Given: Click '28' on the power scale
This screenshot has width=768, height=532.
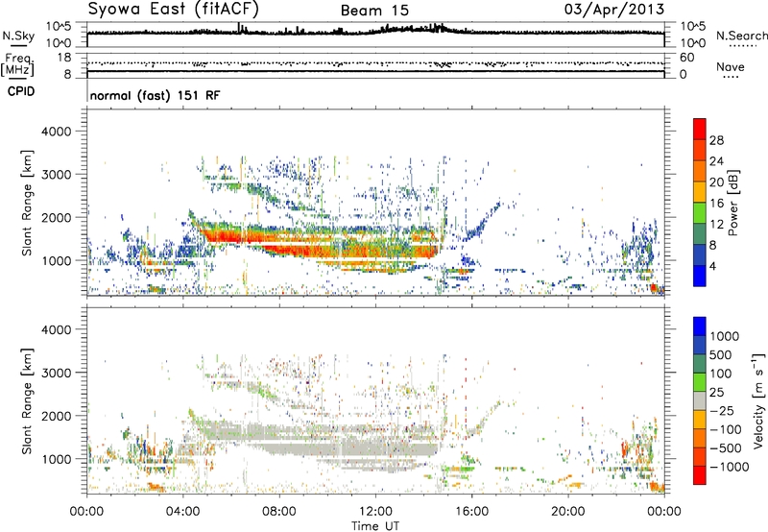Looking at the screenshot, I should 716,140.
